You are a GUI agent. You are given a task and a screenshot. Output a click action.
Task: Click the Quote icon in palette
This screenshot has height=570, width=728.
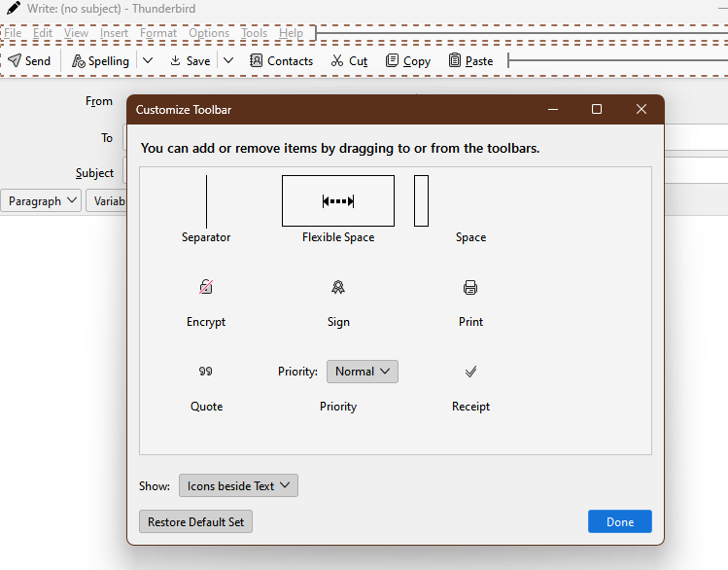(x=206, y=372)
